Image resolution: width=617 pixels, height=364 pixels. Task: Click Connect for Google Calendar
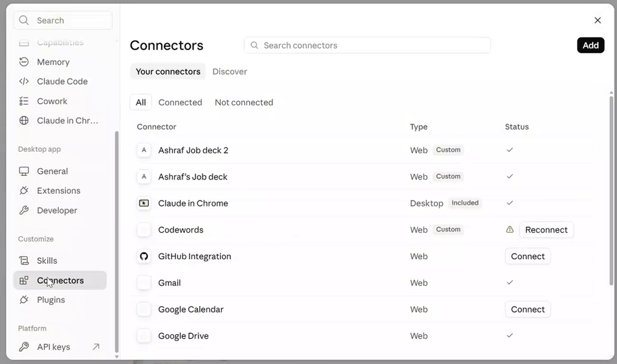(528, 309)
